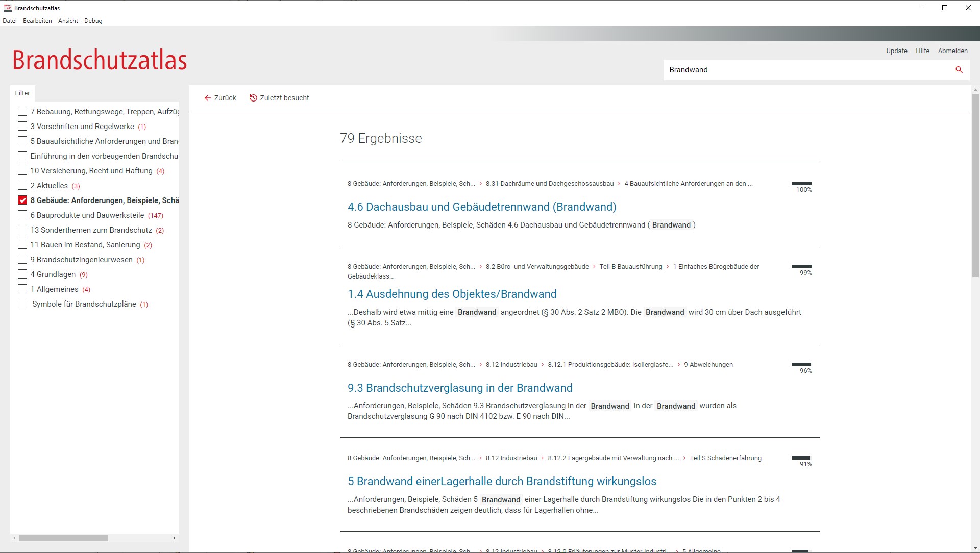Open the Datei menu
The height and width of the screenshot is (553, 980).
coord(10,21)
